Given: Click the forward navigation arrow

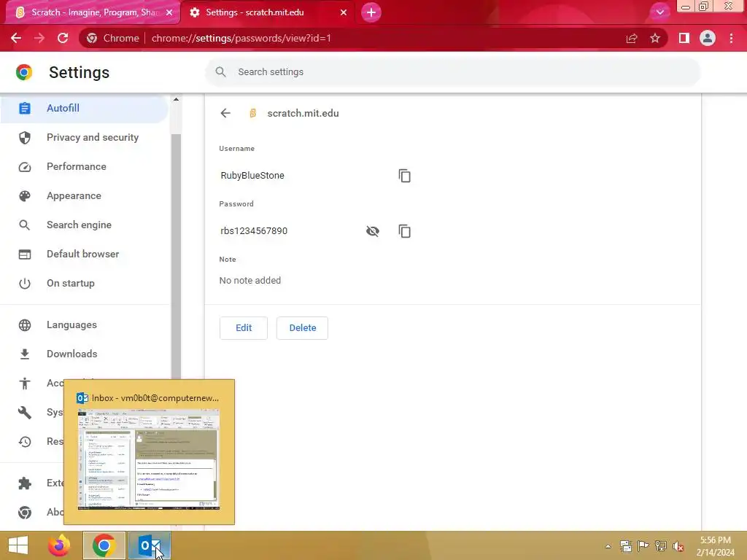Looking at the screenshot, I should click(x=39, y=38).
